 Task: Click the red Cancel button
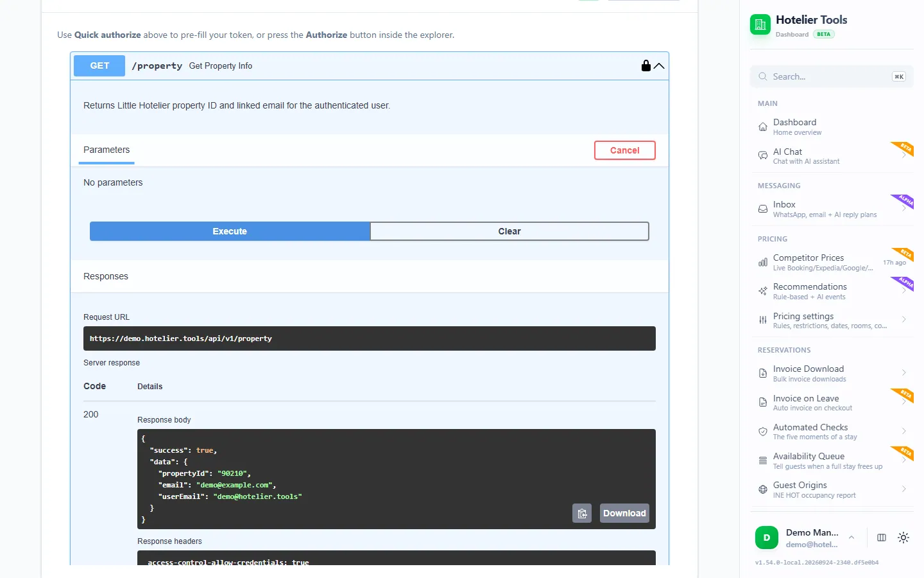click(x=625, y=150)
